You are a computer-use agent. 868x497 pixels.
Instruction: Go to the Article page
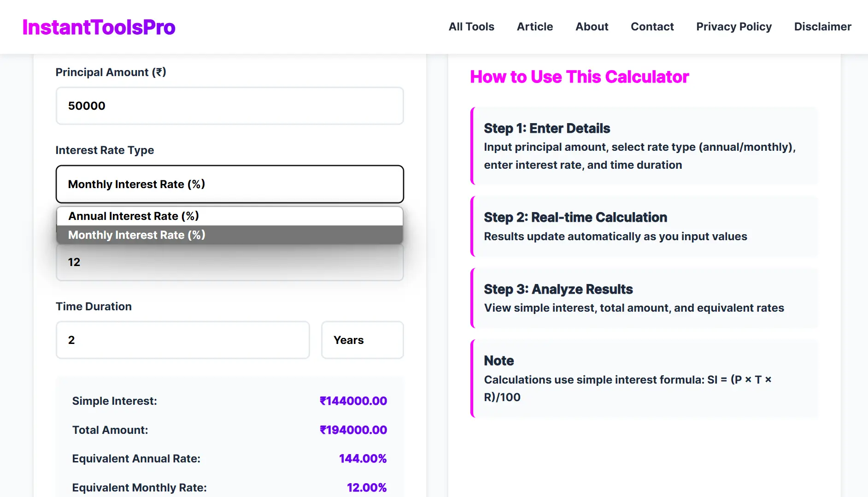[x=535, y=27]
